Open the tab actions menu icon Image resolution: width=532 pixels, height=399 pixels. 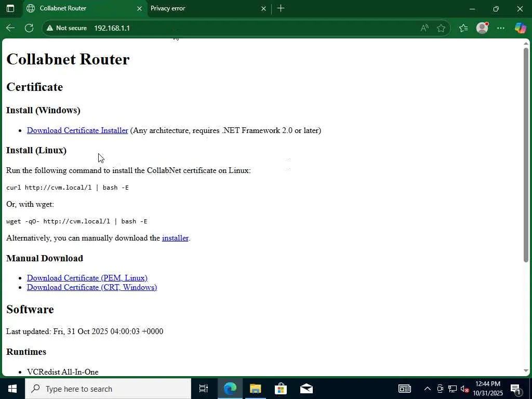(10, 8)
